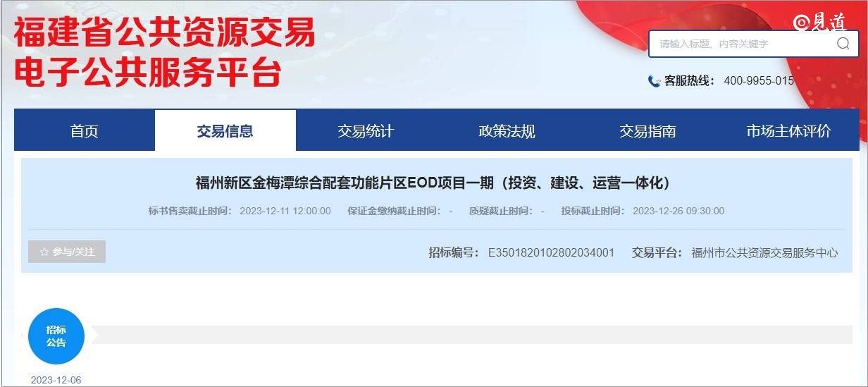Open the 市场主体评价 tab
The width and height of the screenshot is (868, 387).
click(788, 131)
